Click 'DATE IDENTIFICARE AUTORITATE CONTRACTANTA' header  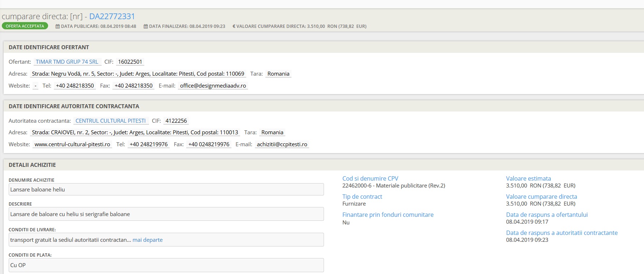[x=74, y=106]
